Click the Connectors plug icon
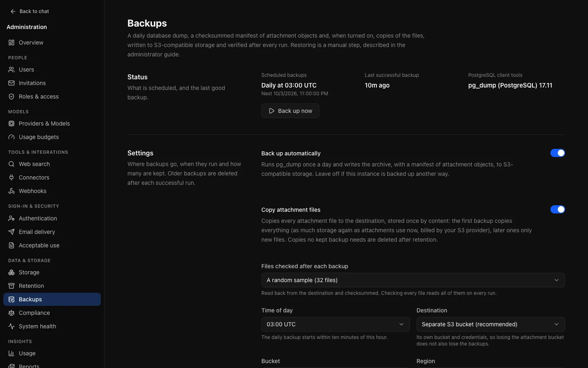Viewport: 588px width, 368px height. [x=11, y=177]
